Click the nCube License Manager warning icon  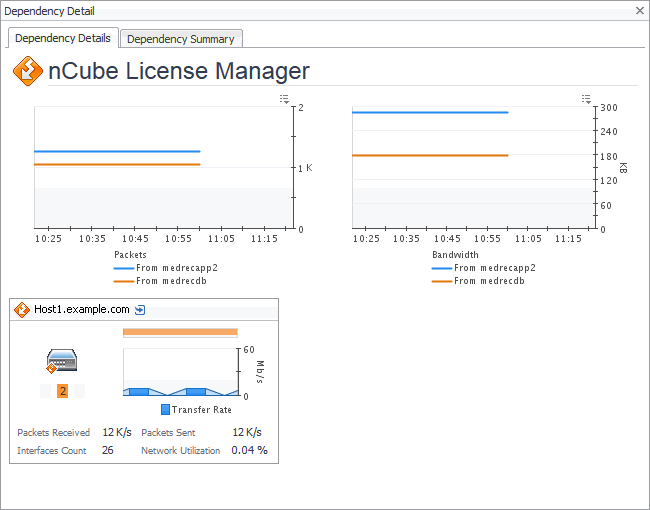pos(27,71)
